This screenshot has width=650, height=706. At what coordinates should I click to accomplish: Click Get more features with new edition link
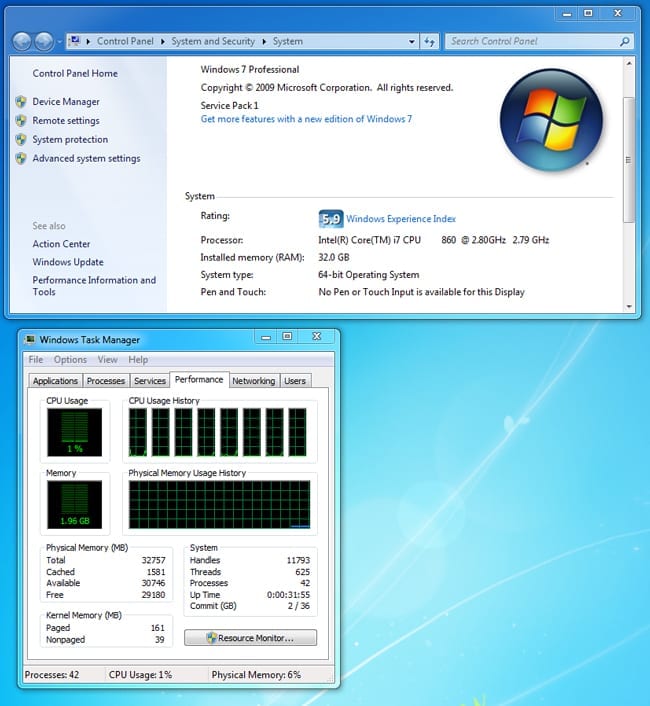306,119
